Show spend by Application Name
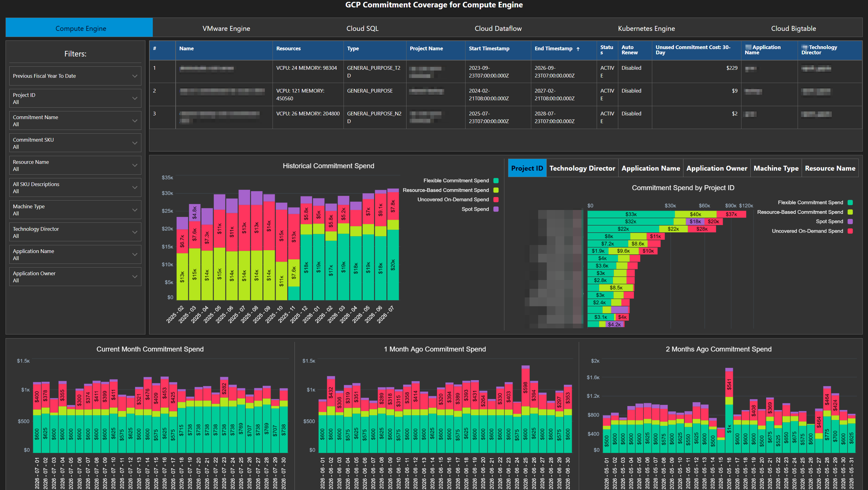The height and width of the screenshot is (490, 868). (650, 168)
